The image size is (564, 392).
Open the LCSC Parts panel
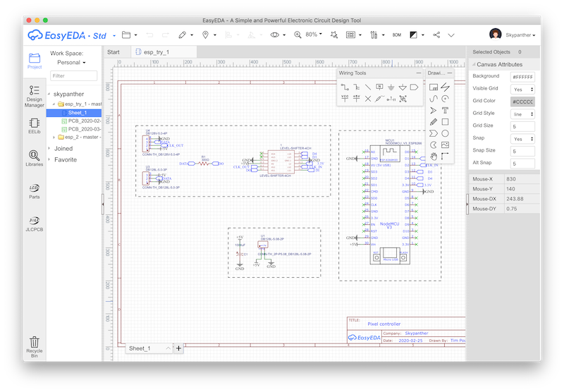coord(34,191)
